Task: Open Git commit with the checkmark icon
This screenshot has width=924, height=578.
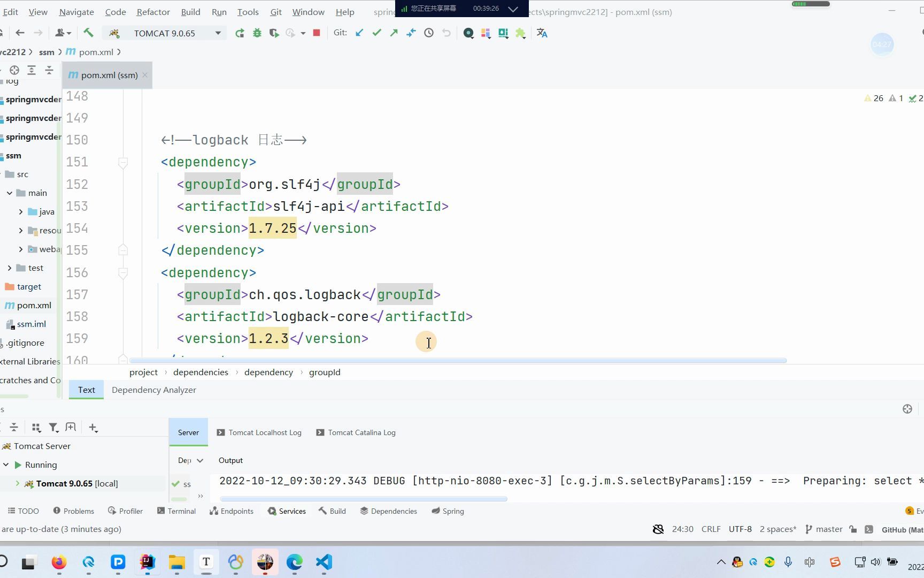Action: point(376,33)
